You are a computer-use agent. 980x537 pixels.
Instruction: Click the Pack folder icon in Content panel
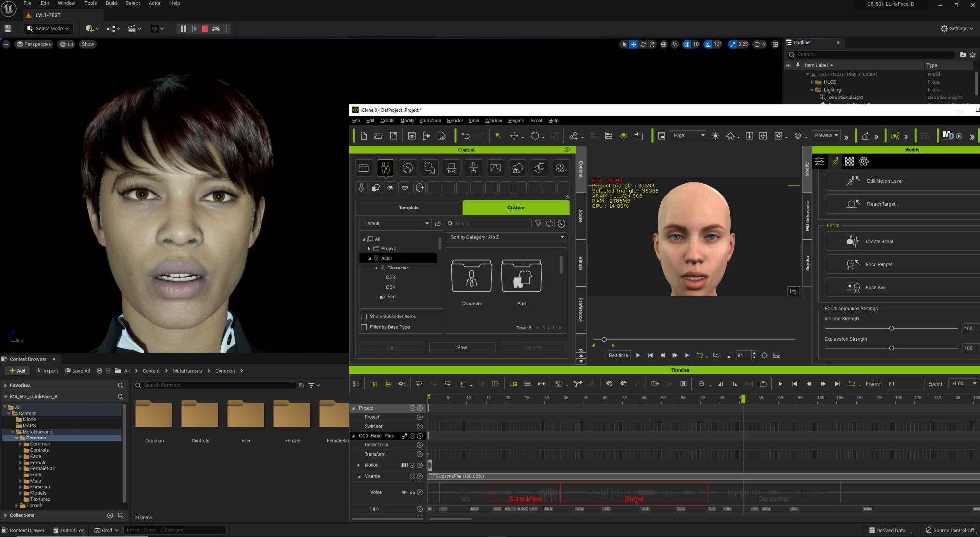(x=364, y=168)
